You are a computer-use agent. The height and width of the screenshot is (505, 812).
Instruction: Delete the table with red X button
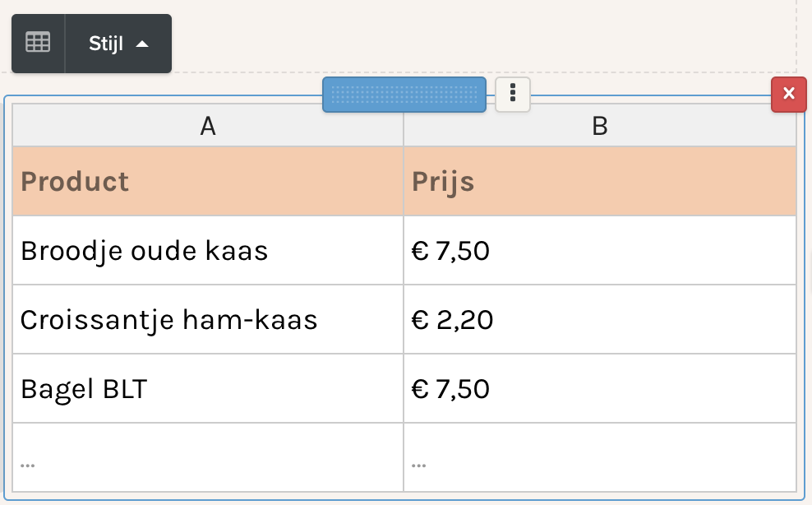[789, 94]
